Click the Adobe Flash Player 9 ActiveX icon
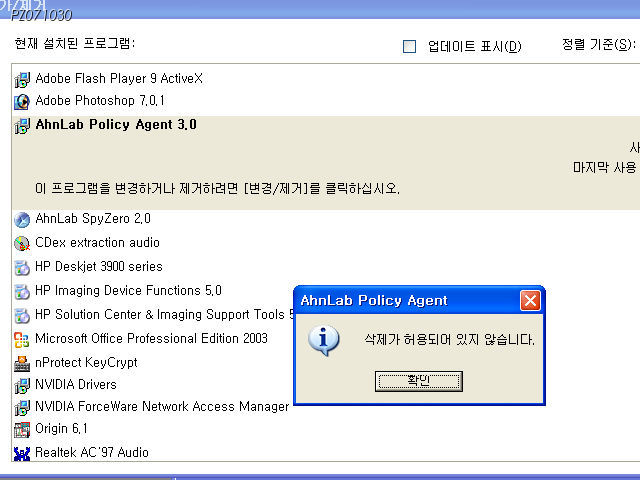Viewport: 640px width, 480px height. click(x=22, y=79)
